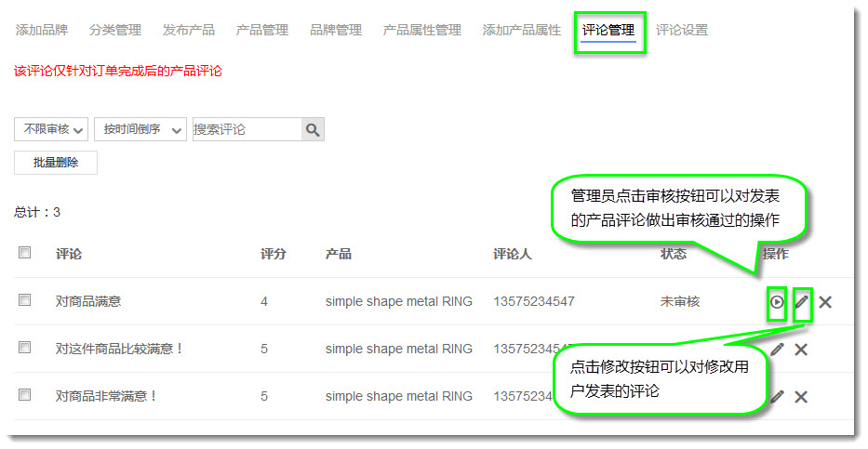Delete the comment 对商品非常满意！
868x449 pixels.
click(801, 397)
